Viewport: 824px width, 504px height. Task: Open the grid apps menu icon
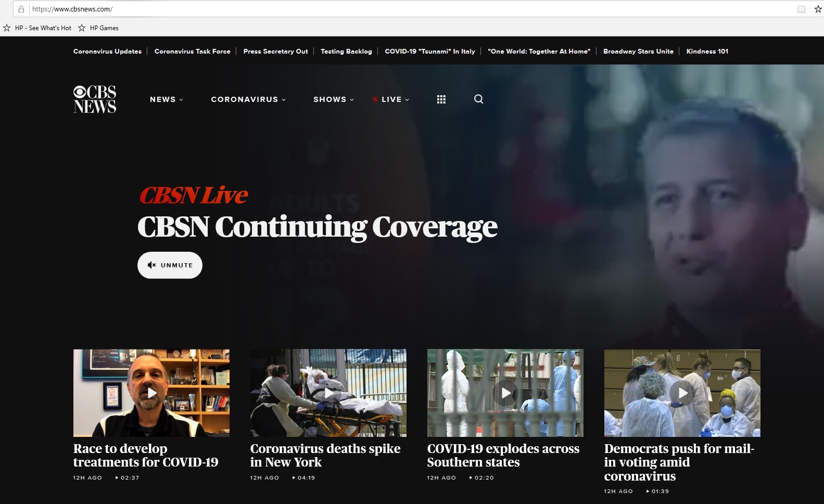(x=441, y=99)
